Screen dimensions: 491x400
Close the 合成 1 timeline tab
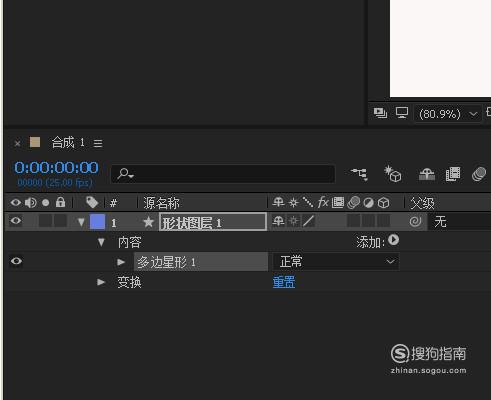(17, 144)
